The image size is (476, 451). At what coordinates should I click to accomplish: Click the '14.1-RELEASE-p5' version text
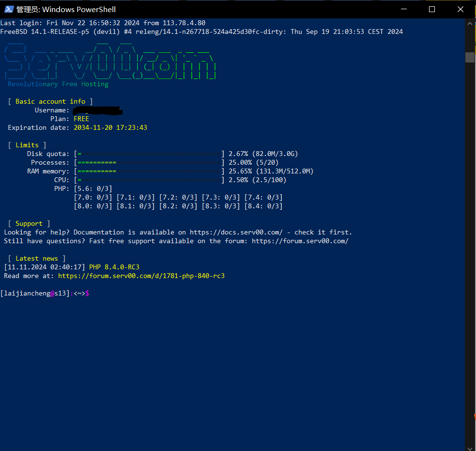60,32
